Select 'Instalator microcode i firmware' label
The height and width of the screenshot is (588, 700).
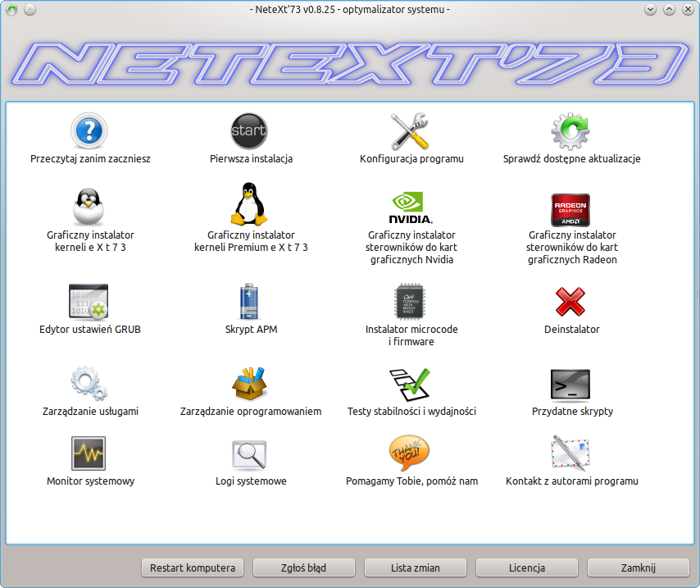pyautogui.click(x=411, y=335)
